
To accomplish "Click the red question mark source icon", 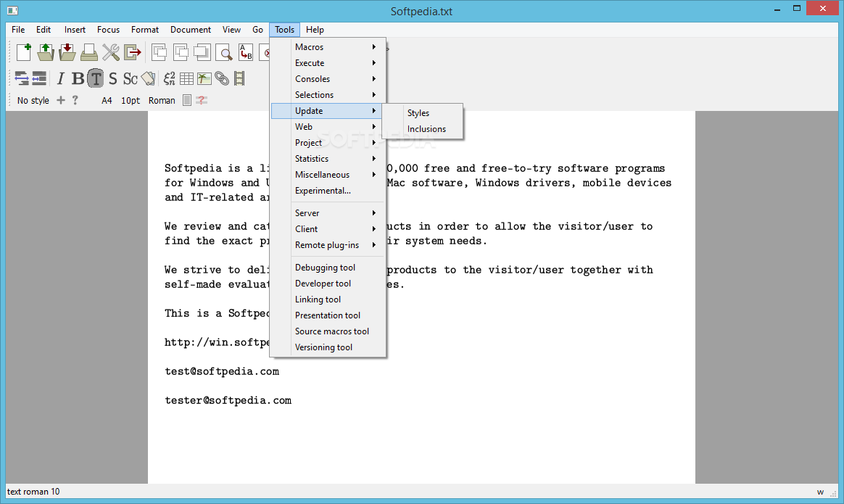I will 202,100.
